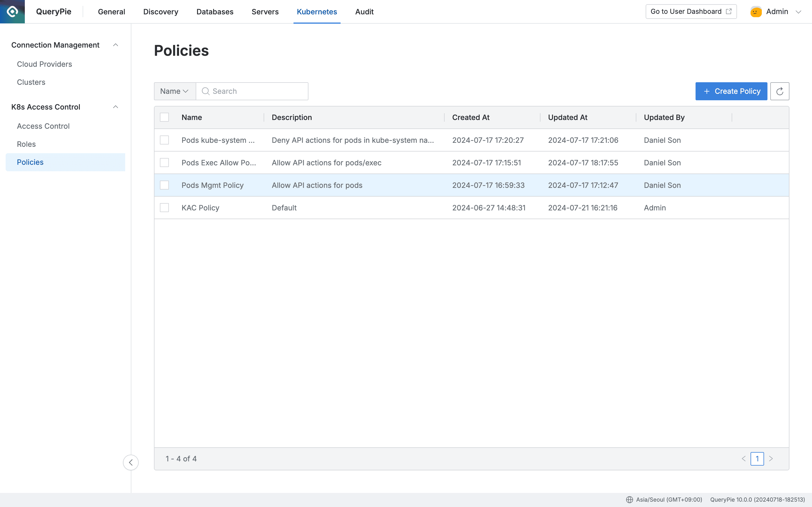The width and height of the screenshot is (812, 507).
Task: Click the refresh icon beside Create Policy
Action: point(780,91)
